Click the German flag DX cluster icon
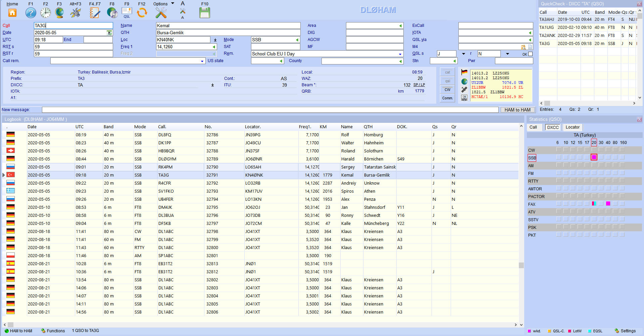The image size is (644, 336). click(x=464, y=72)
